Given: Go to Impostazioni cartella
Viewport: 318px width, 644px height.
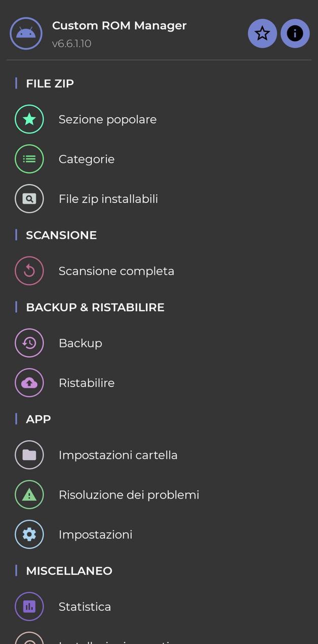Looking at the screenshot, I should point(118,455).
